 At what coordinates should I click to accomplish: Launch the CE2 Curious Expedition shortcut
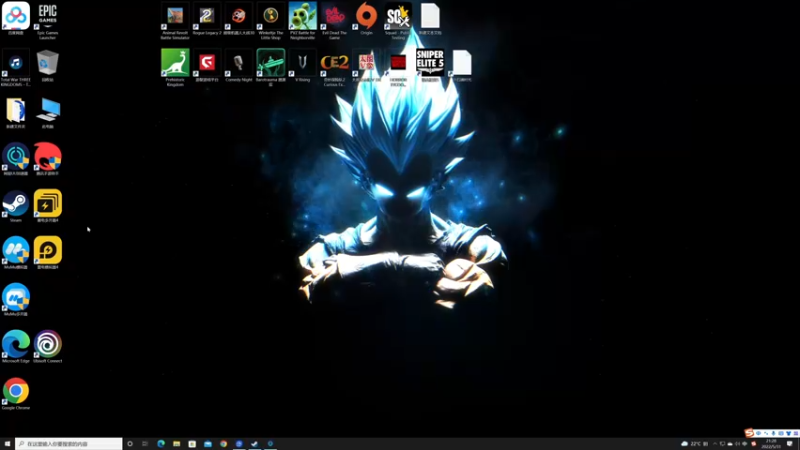pos(334,67)
